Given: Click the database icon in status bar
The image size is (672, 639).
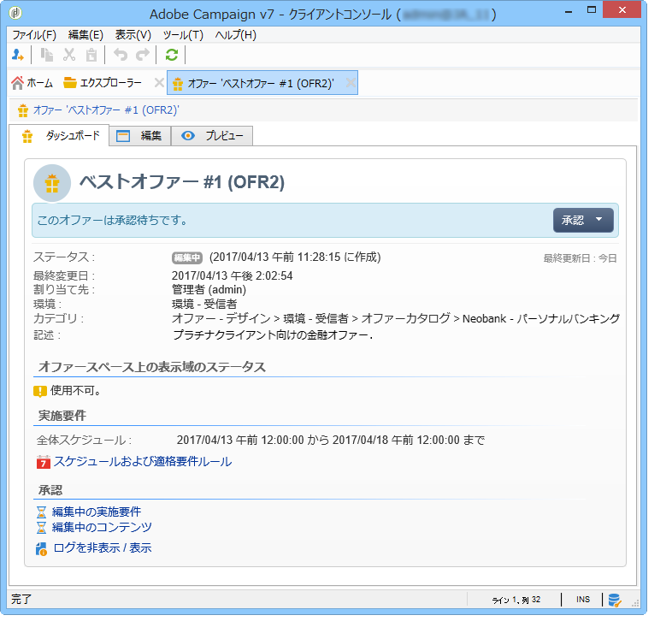Looking at the screenshot, I should coord(615,600).
